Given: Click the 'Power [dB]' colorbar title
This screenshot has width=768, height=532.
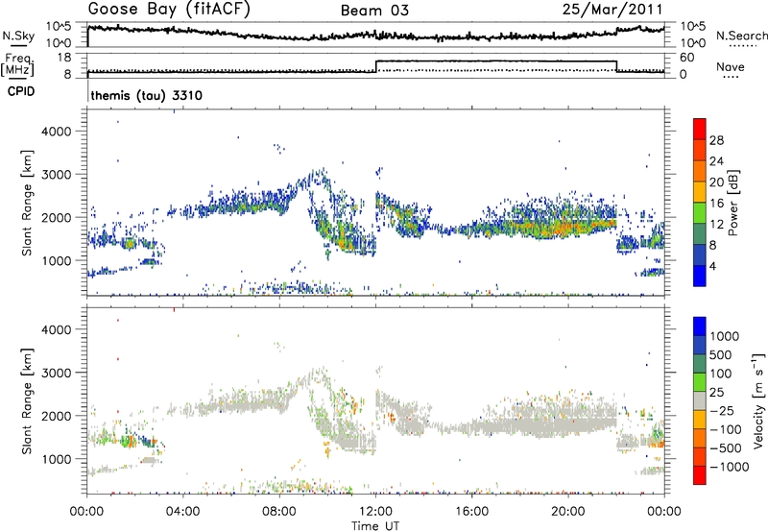Looking at the screenshot, I should click(x=732, y=203).
